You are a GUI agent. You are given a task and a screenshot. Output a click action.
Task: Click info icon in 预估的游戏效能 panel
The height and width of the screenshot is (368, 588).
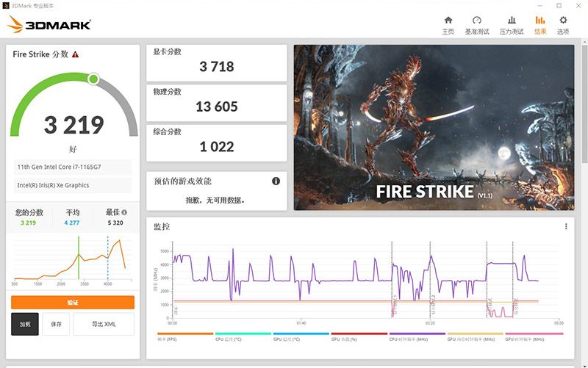coord(276,181)
